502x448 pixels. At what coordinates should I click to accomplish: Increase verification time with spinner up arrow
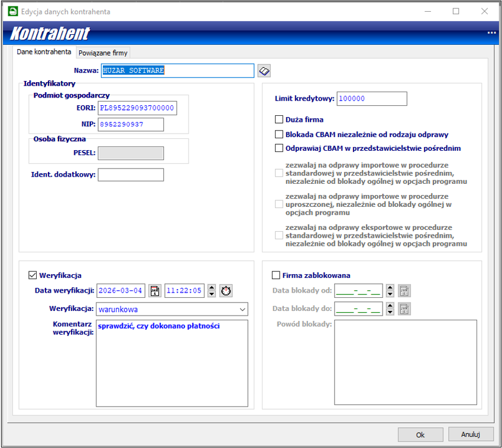[212, 288]
